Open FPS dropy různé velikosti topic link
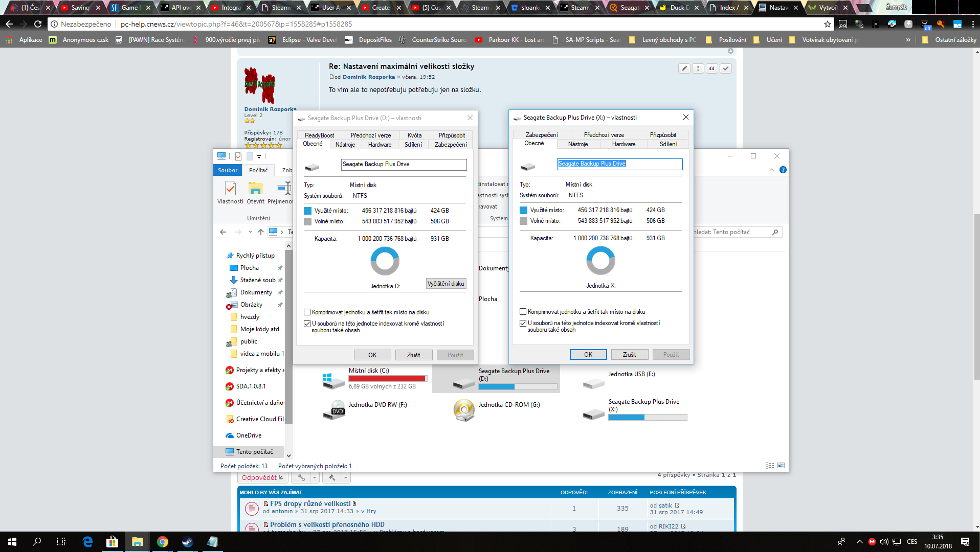Screen dimensions: 980x552 [310, 503]
